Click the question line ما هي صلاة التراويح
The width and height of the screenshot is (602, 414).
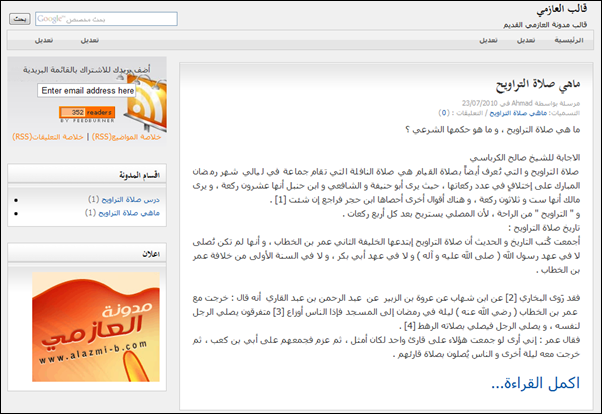pyautogui.click(x=493, y=130)
